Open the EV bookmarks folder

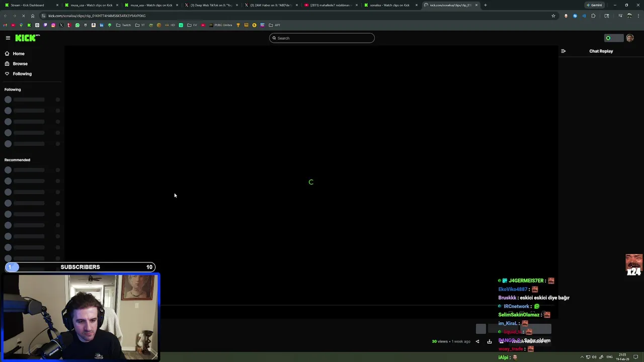192,25
